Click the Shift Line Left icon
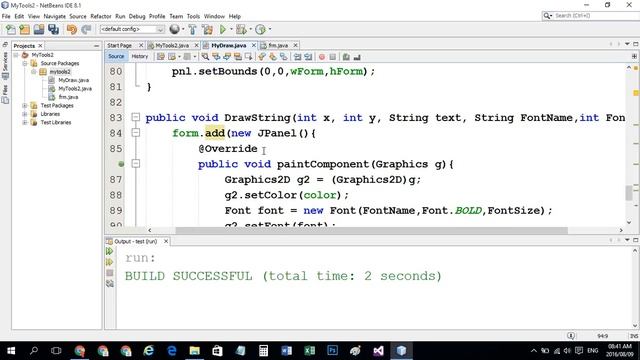The height and width of the screenshot is (360, 640). pyautogui.click(x=298, y=57)
